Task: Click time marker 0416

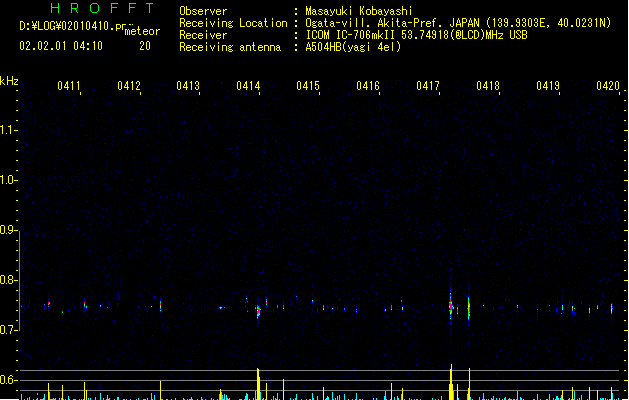Action: pos(368,86)
